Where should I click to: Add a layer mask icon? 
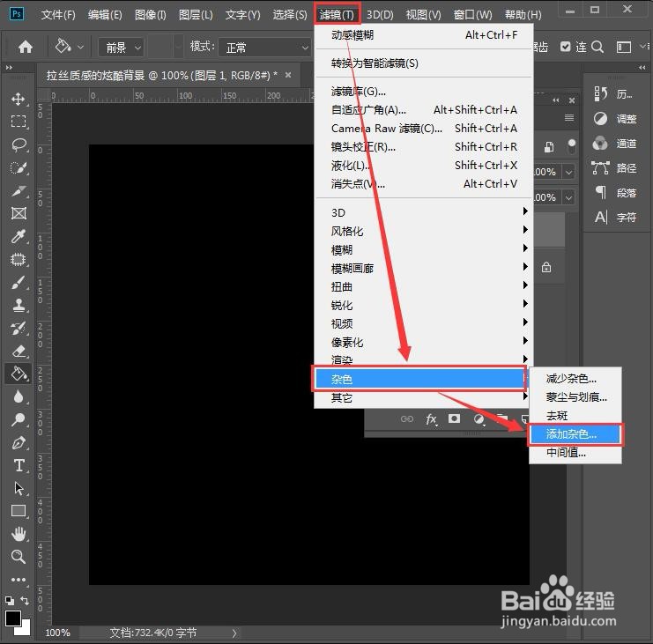click(455, 418)
